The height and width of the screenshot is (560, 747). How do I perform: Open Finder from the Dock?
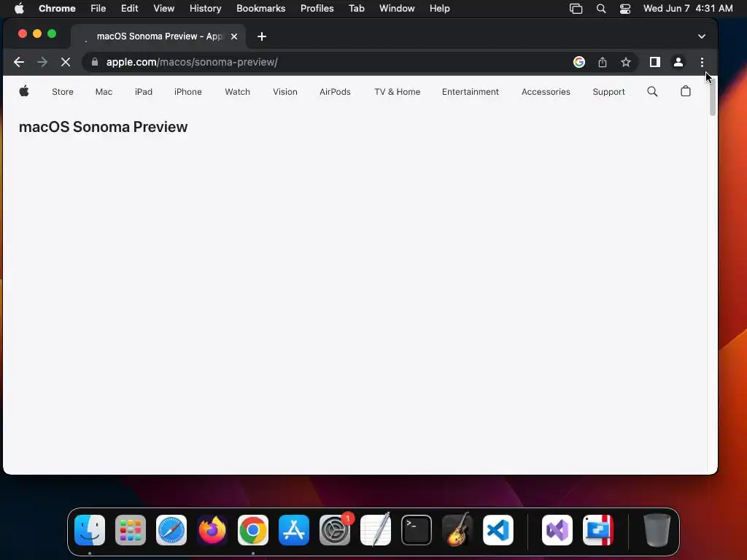tap(90, 530)
